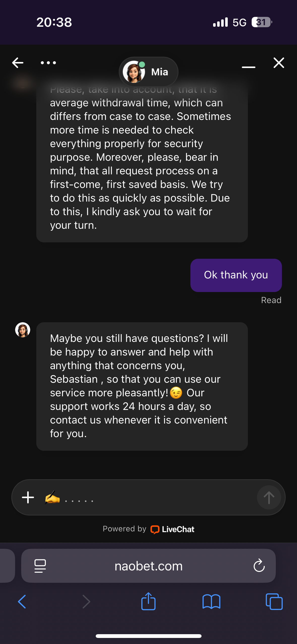Go back in Safari browser
This screenshot has height=644, width=297.
point(22,602)
